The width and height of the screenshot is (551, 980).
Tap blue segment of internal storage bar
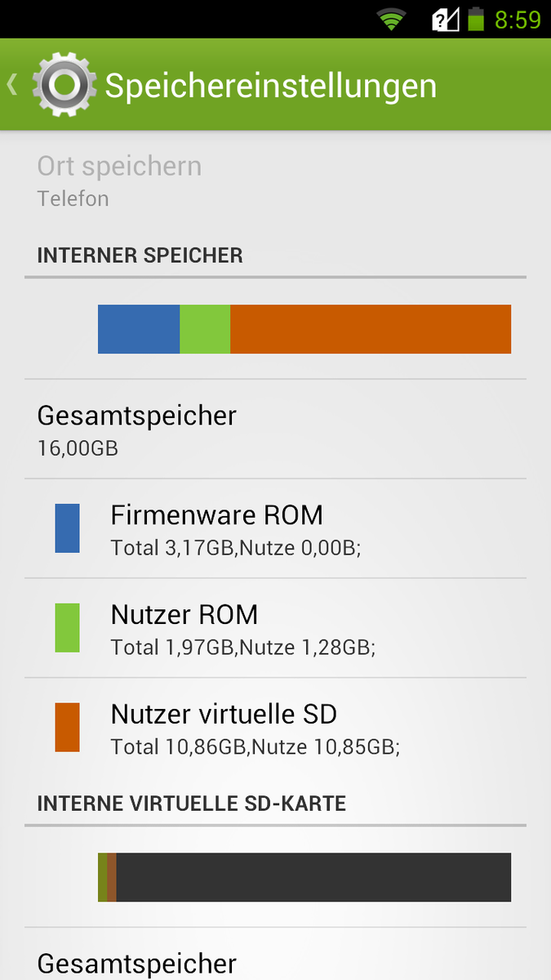click(138, 329)
